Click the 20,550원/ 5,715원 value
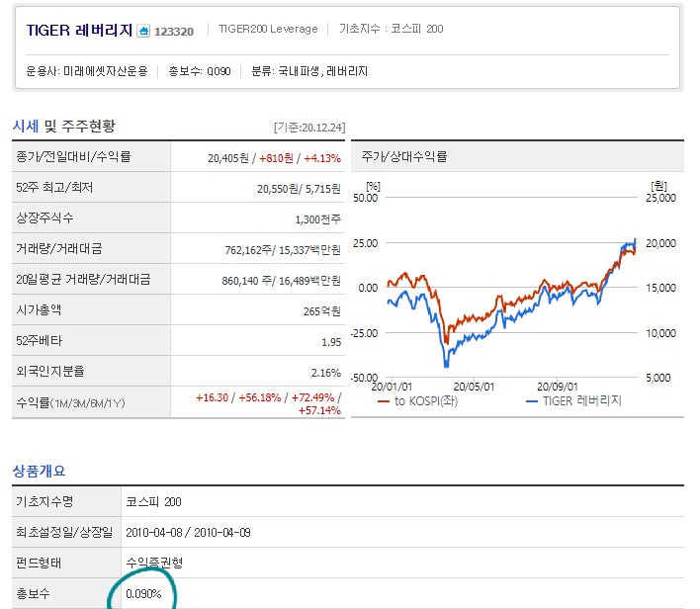The height and width of the screenshot is (609, 700). tap(299, 189)
